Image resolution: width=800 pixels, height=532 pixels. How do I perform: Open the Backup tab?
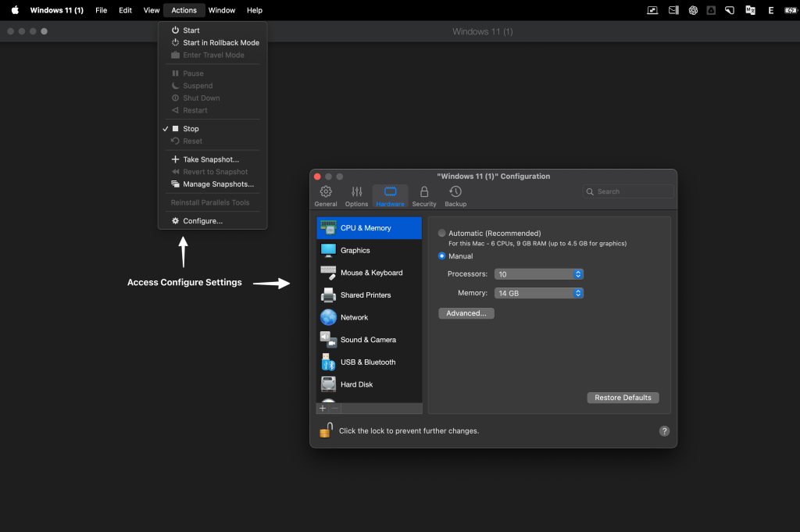pyautogui.click(x=455, y=192)
